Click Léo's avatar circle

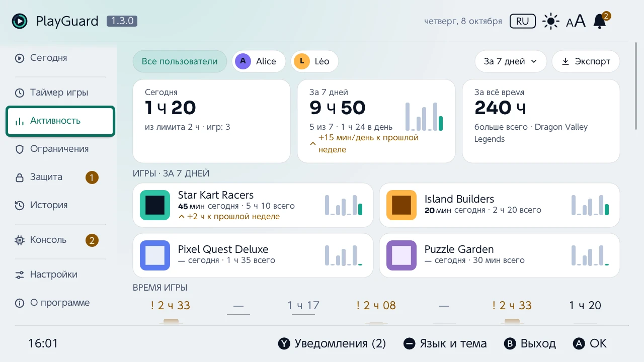(x=302, y=61)
